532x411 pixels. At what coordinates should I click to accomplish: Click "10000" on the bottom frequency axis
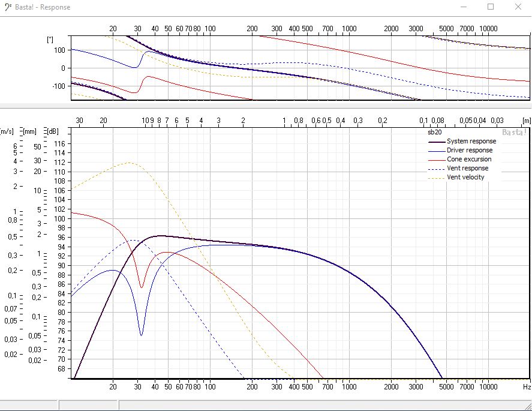488,386
